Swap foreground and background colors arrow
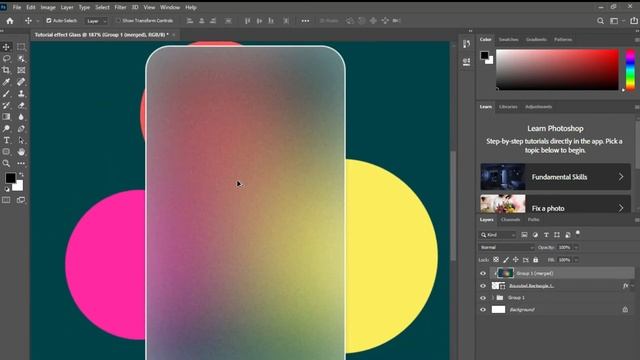Image resolution: width=640 pixels, height=360 pixels. point(21,175)
